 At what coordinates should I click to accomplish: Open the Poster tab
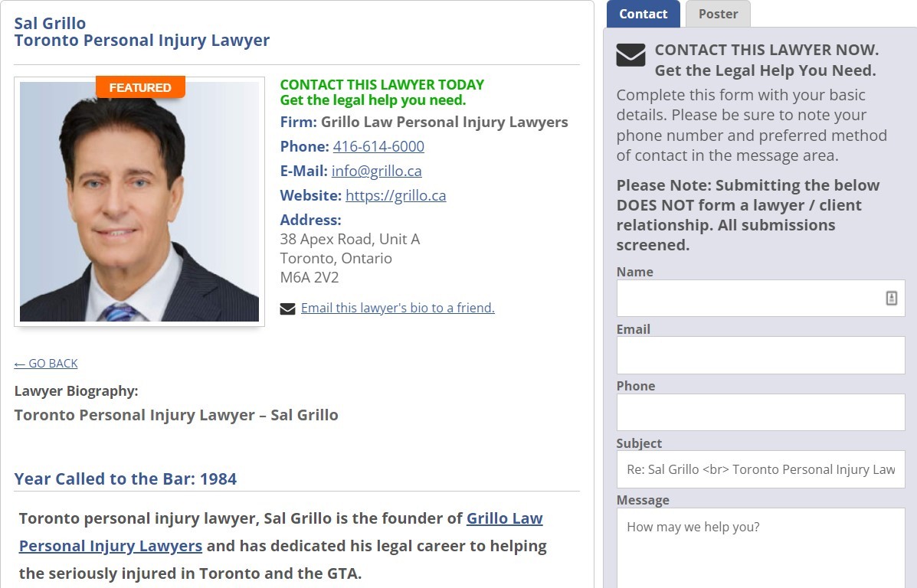[718, 14]
